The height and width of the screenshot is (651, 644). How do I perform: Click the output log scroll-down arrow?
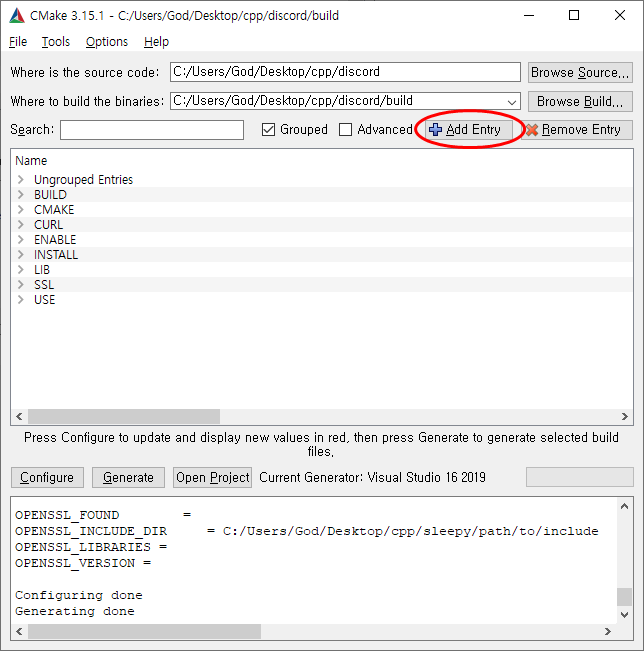click(x=624, y=614)
